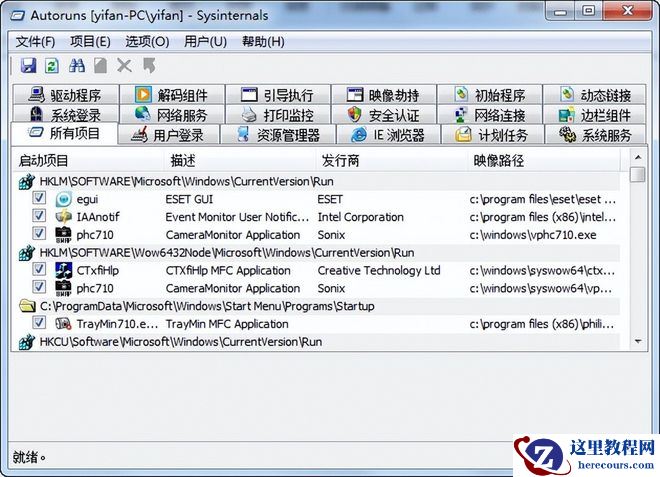
Task: Switch to the 引导执行 tab
Action: [x=278, y=95]
